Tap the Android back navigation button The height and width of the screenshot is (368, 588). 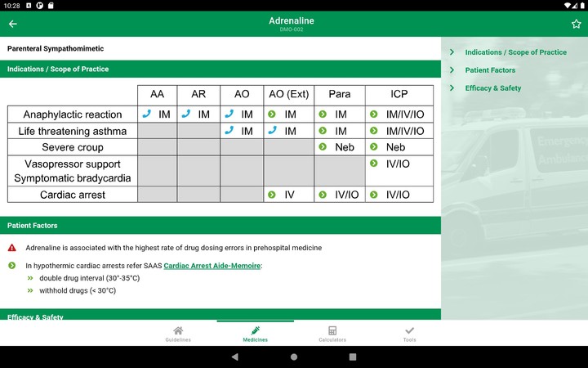click(235, 357)
